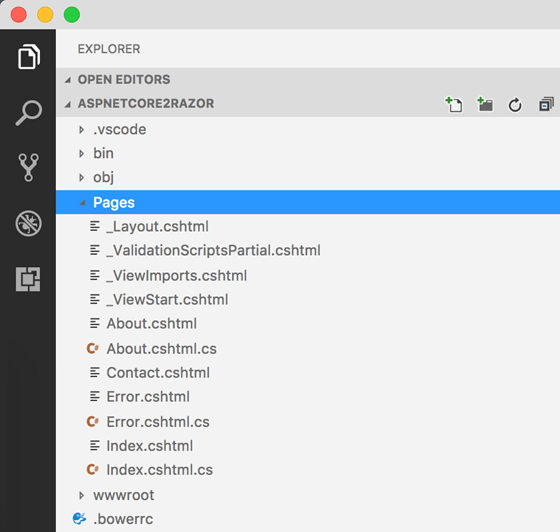Click the file icon beside _ViewImports.cshtml
560x532 pixels.
click(x=95, y=275)
